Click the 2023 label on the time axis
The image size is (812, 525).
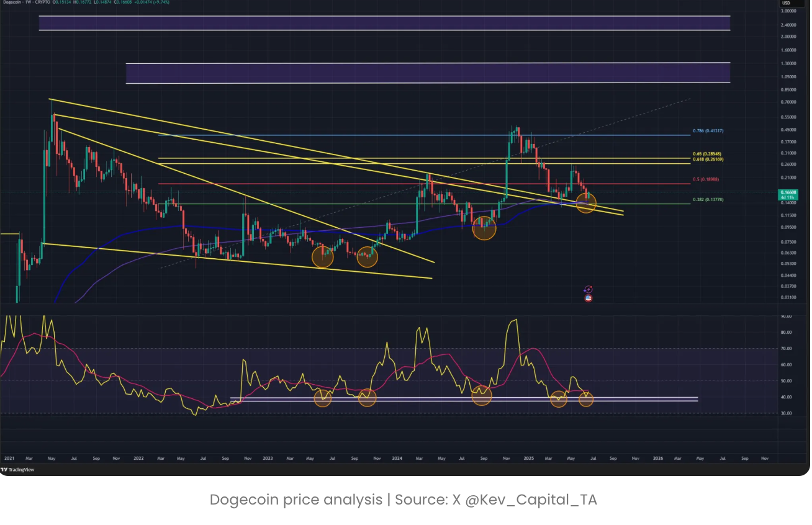(x=268, y=459)
